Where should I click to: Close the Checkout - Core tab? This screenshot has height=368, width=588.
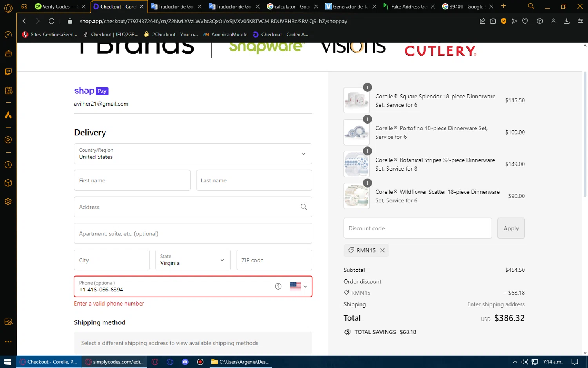tap(142, 7)
